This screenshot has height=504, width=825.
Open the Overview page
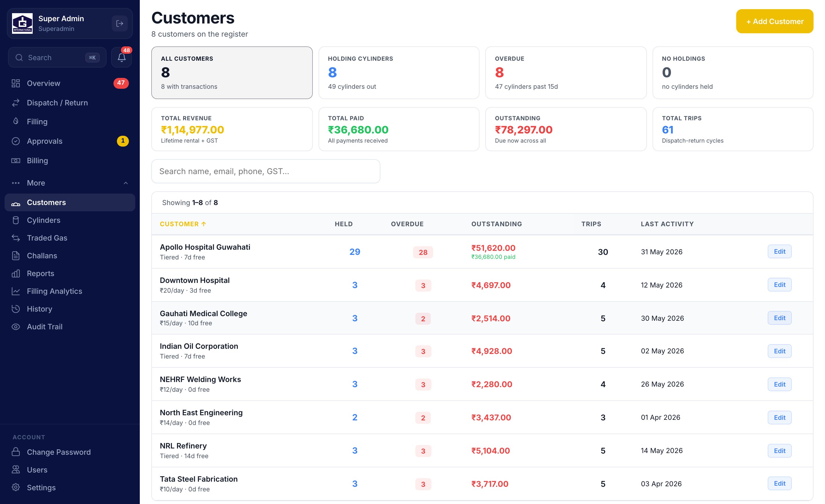coord(70,83)
